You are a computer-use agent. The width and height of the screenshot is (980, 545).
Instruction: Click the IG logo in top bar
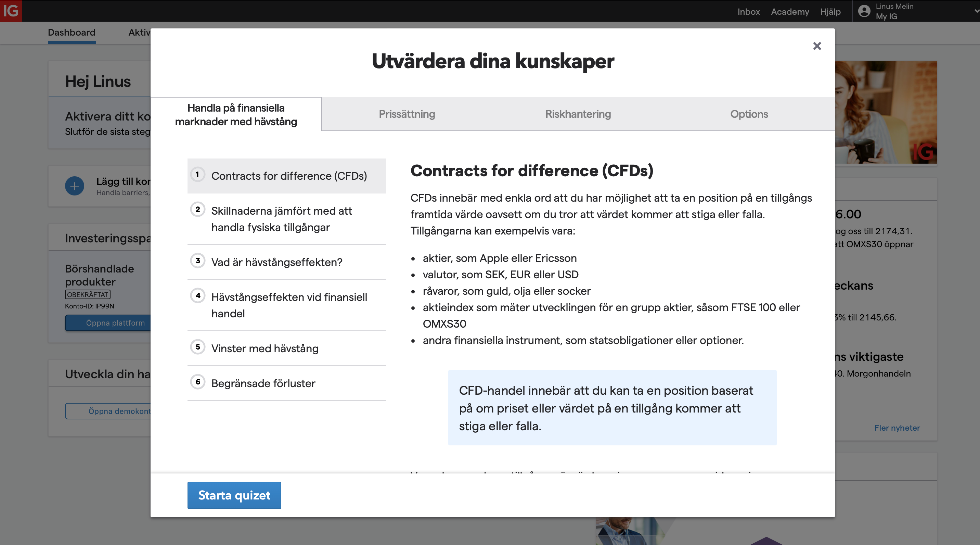(x=11, y=11)
